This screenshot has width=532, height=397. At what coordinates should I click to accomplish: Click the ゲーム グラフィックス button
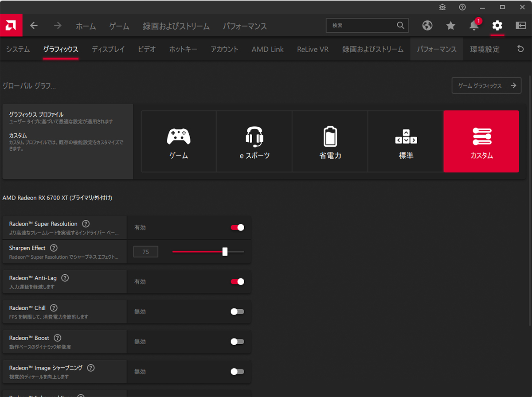point(486,86)
